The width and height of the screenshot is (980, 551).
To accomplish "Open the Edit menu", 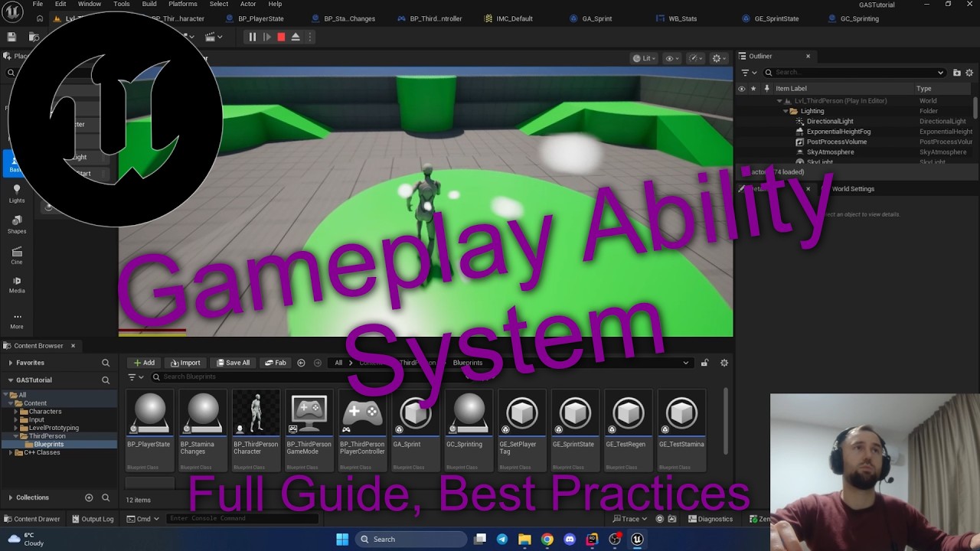I will [60, 4].
